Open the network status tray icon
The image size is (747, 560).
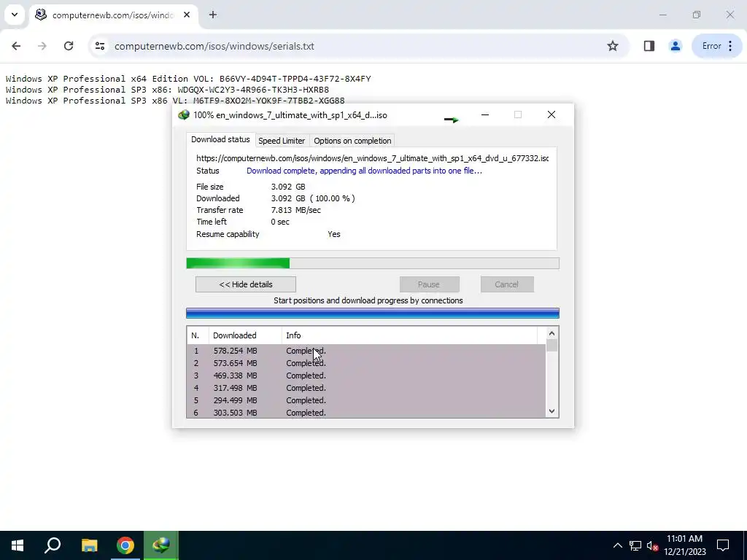pyautogui.click(x=635, y=545)
